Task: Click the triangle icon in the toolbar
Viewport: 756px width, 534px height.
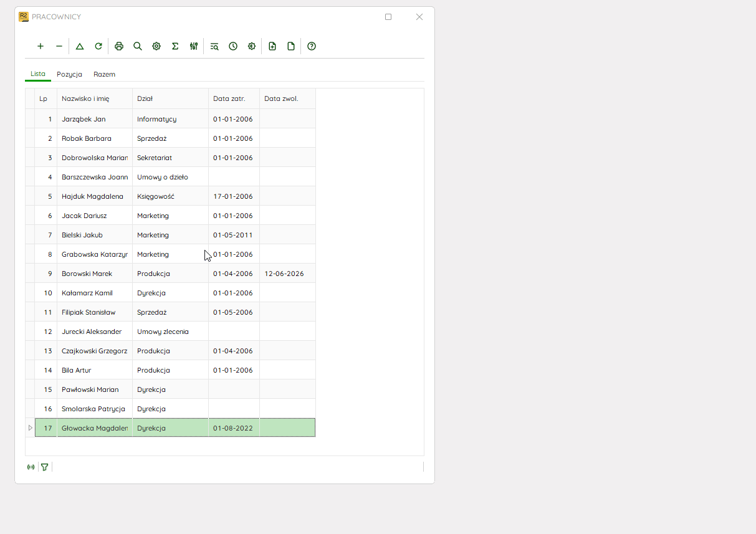Action: tap(80, 46)
